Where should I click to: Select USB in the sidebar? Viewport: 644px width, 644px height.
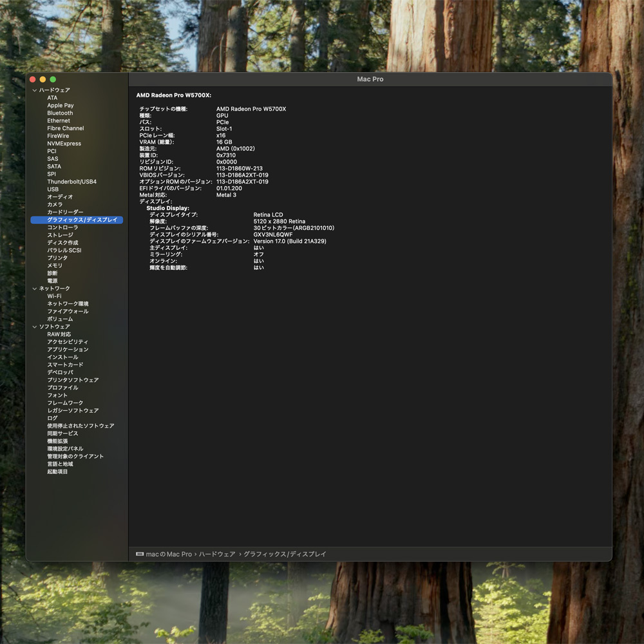pos(53,189)
